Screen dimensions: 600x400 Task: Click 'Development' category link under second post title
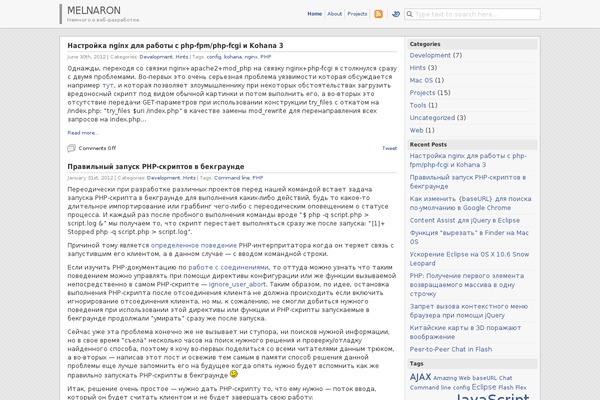pyautogui.click(x=163, y=178)
